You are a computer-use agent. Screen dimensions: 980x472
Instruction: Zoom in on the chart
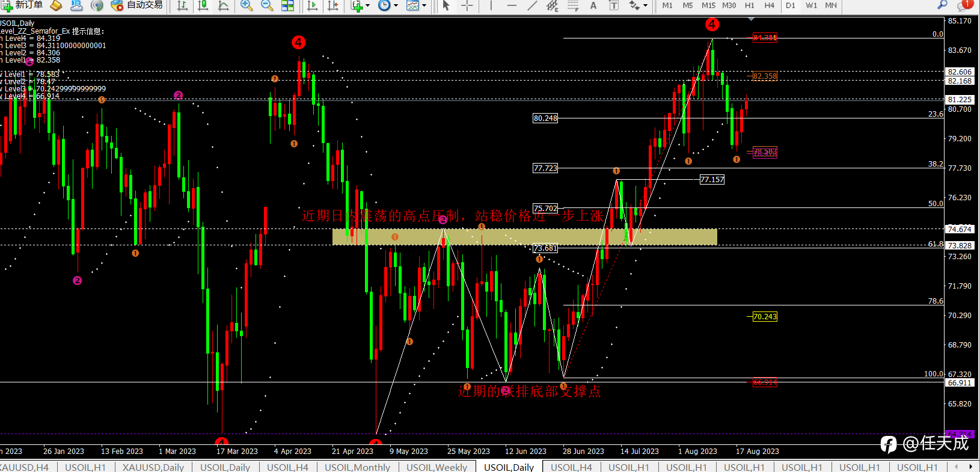[x=246, y=5]
